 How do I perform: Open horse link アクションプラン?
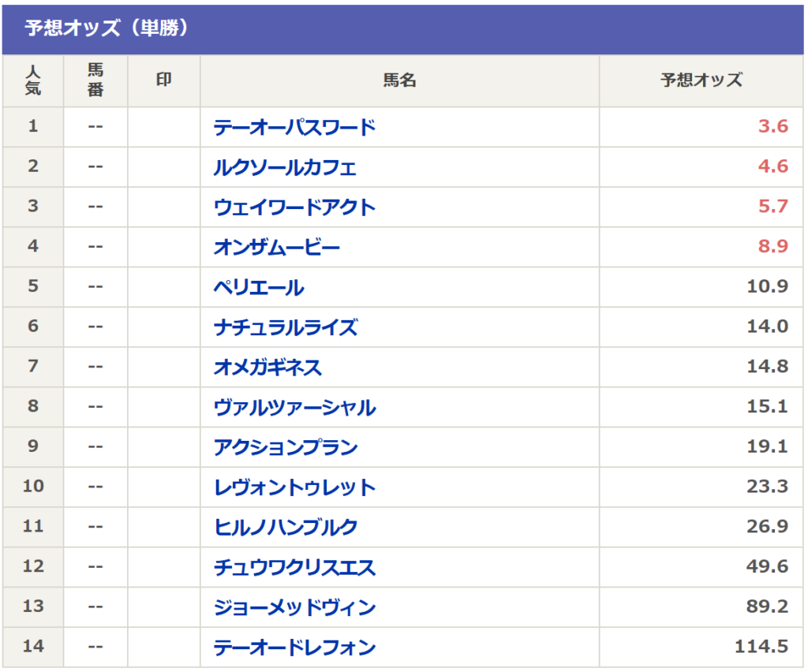(x=286, y=447)
